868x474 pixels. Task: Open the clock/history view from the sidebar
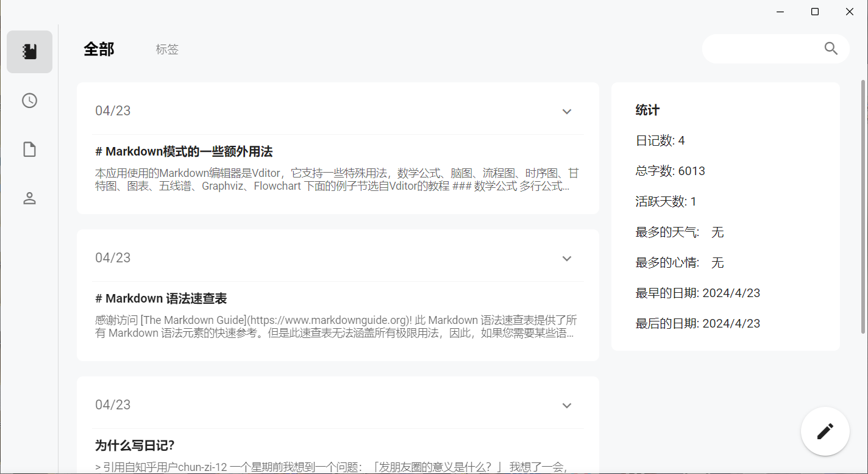point(29,101)
